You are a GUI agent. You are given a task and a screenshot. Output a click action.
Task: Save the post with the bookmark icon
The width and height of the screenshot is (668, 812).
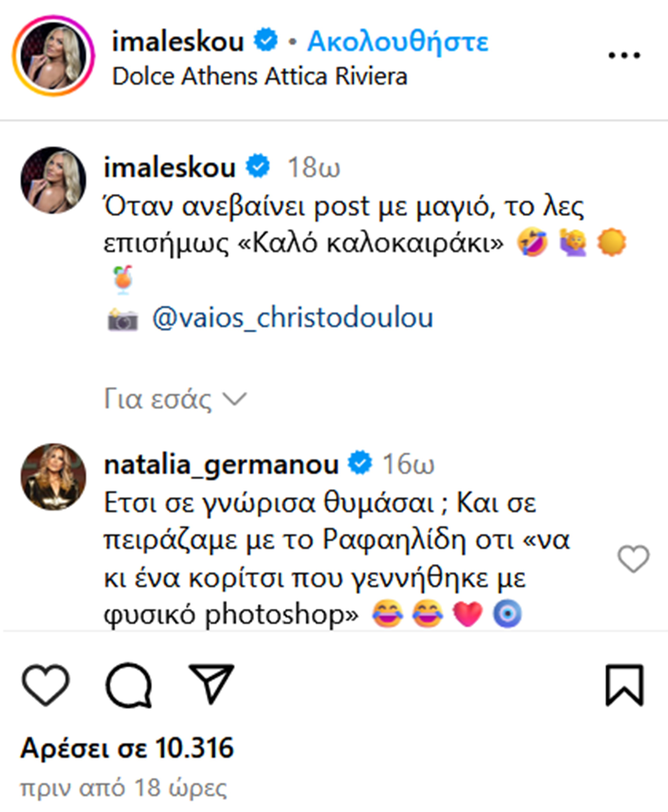(x=624, y=685)
